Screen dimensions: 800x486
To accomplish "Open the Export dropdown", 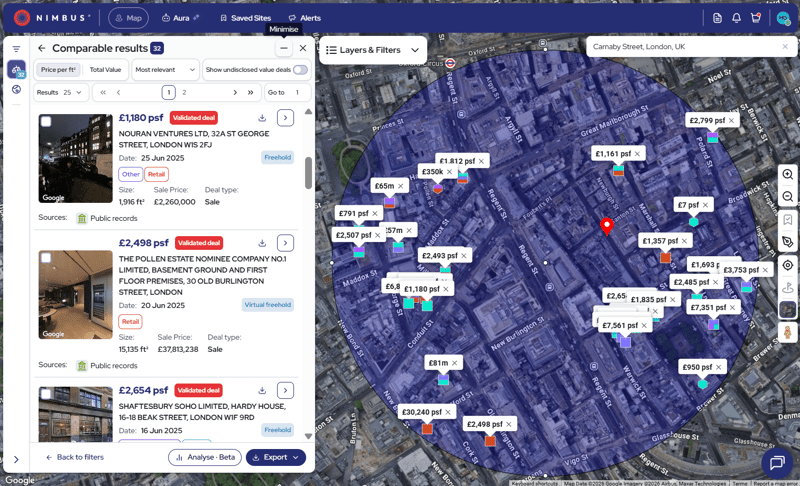I will (276, 457).
